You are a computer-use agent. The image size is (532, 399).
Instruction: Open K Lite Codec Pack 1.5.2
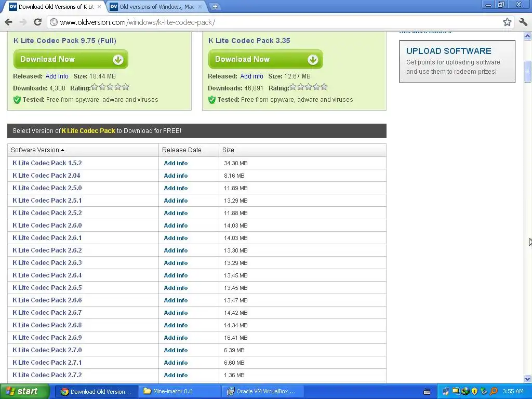47,163
